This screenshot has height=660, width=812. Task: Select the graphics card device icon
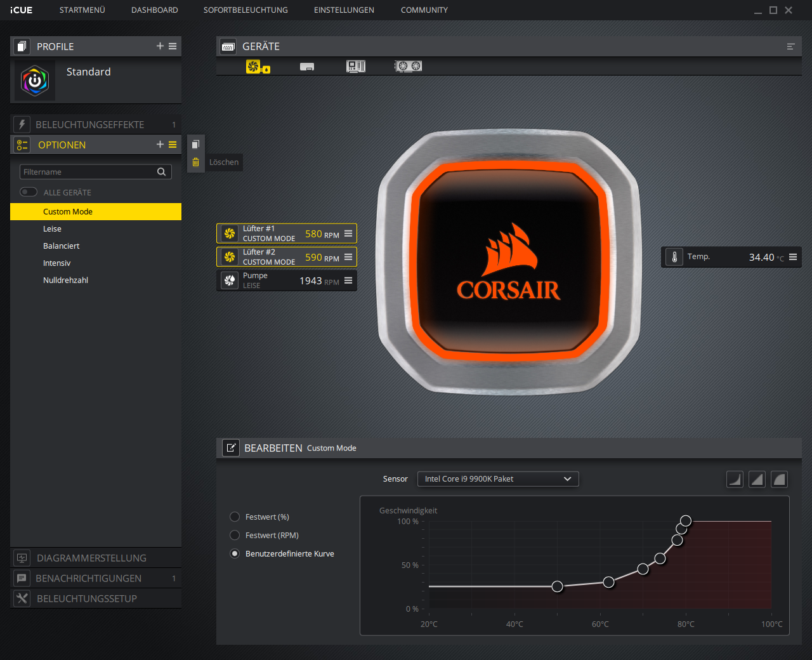(x=409, y=66)
